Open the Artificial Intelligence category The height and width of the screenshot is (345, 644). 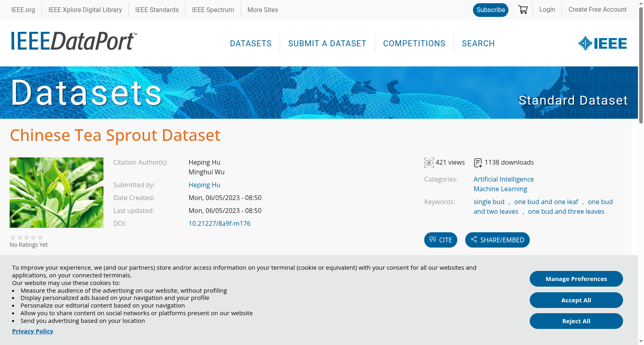click(504, 179)
